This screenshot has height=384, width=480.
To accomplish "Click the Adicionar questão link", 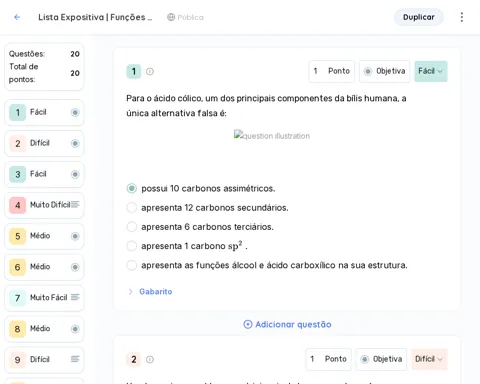I will (287, 324).
